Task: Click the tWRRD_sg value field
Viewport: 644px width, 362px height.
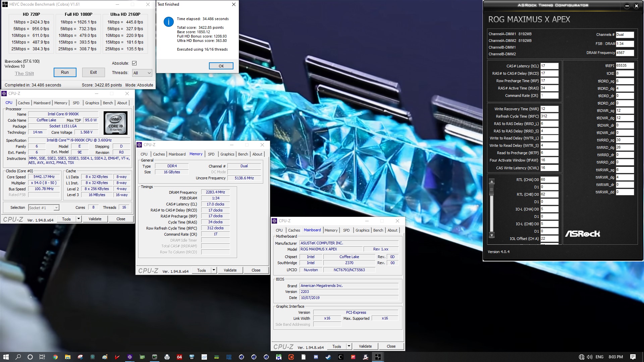Action: pyautogui.click(x=625, y=140)
